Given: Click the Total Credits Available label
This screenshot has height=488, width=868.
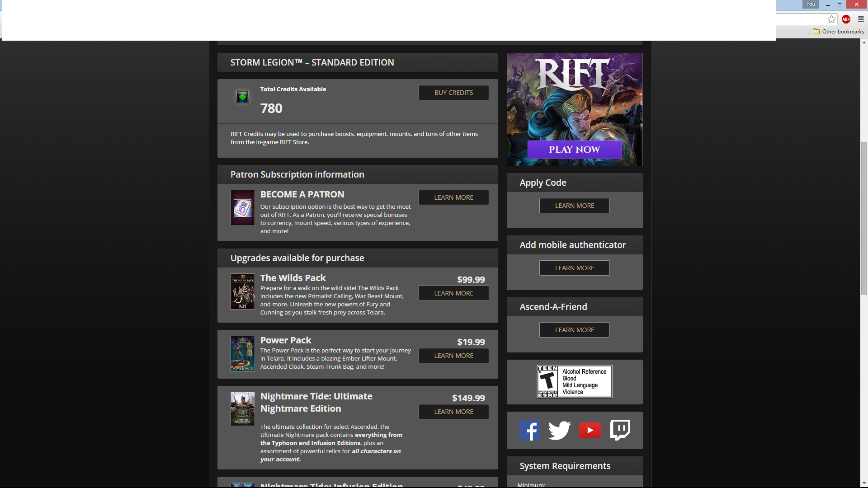Looking at the screenshot, I should pyautogui.click(x=293, y=89).
